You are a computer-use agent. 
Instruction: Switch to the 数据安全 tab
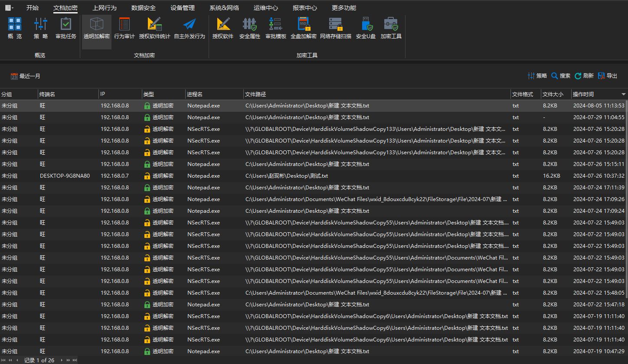(144, 8)
